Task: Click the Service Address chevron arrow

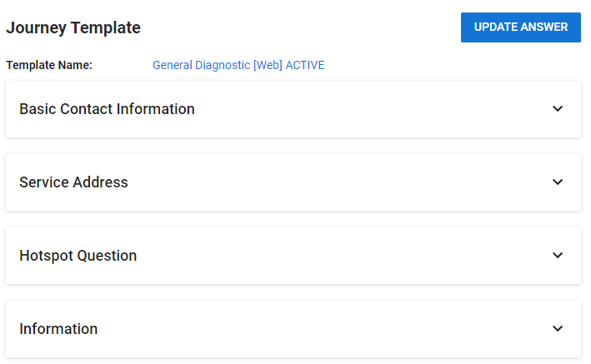Action: pos(558,182)
